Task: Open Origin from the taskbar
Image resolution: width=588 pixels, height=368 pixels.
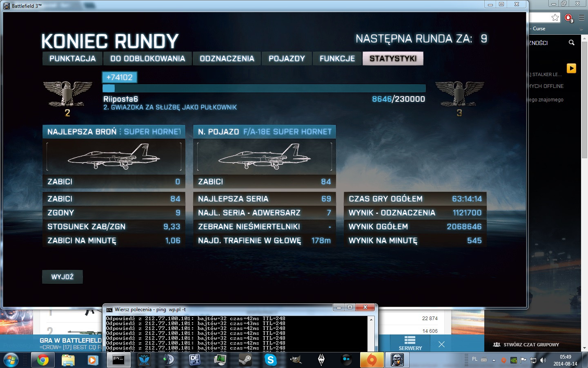Action: (372, 360)
